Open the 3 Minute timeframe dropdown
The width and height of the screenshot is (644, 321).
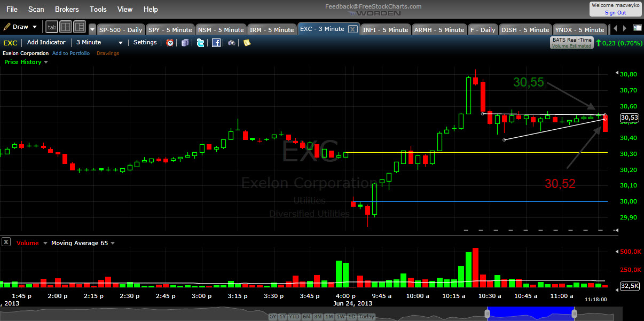(99, 42)
